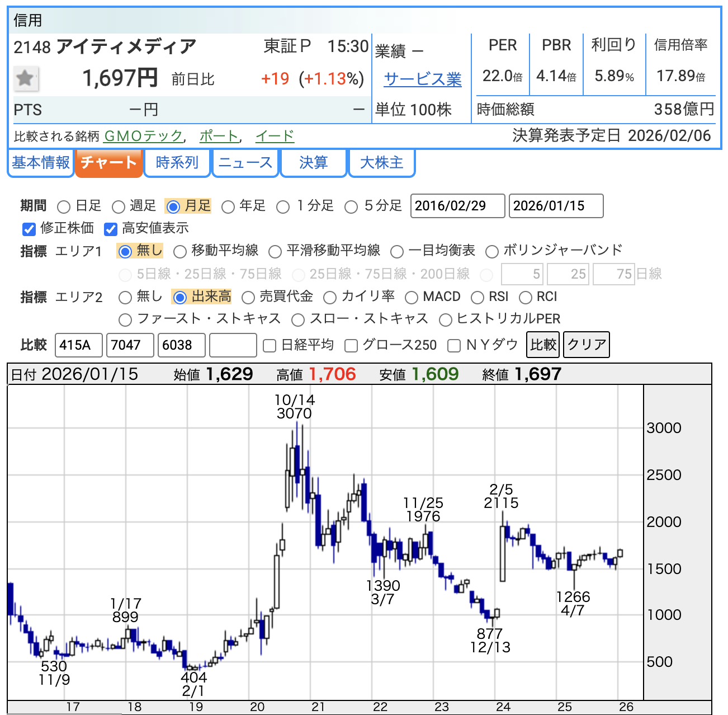
Task: Click the star favorite icon
Action: pos(25,78)
